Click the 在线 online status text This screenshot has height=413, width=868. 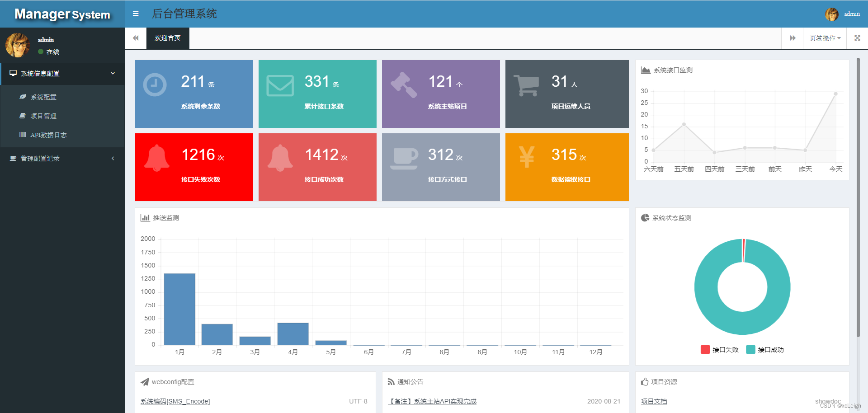pos(53,52)
